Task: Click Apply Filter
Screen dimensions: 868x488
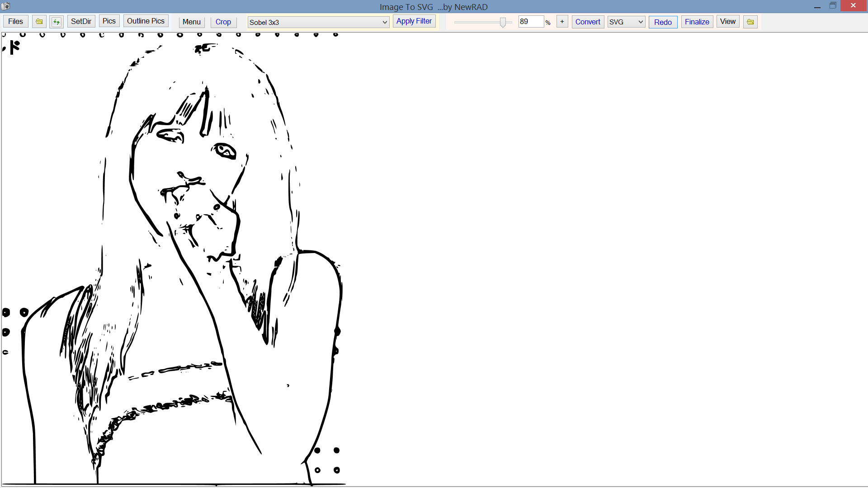Action: pyautogui.click(x=414, y=21)
